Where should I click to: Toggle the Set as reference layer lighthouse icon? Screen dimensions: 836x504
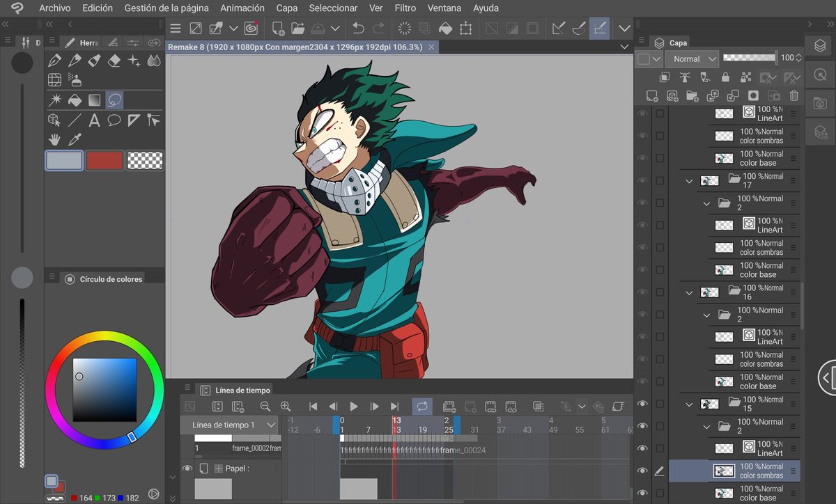[x=685, y=77]
